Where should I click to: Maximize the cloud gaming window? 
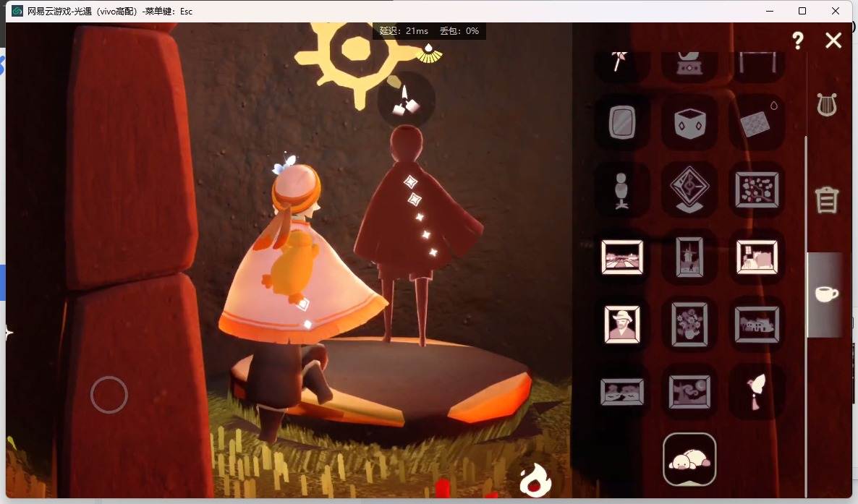802,11
